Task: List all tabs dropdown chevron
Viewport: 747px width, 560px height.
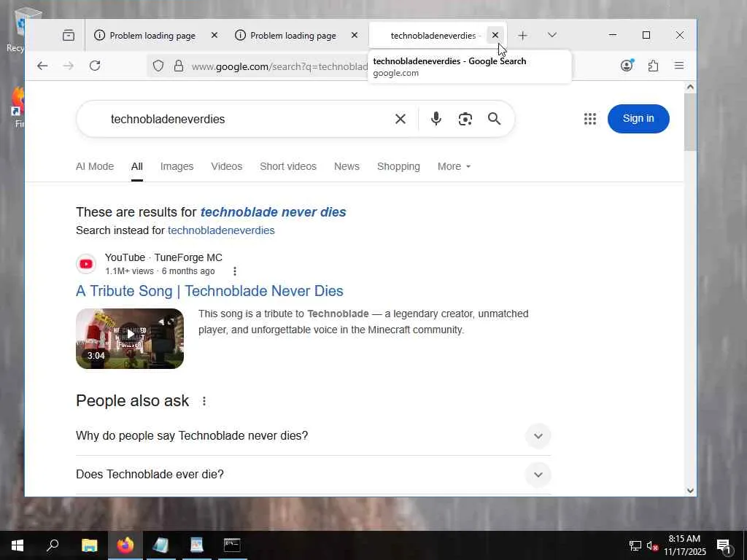Action: (552, 35)
